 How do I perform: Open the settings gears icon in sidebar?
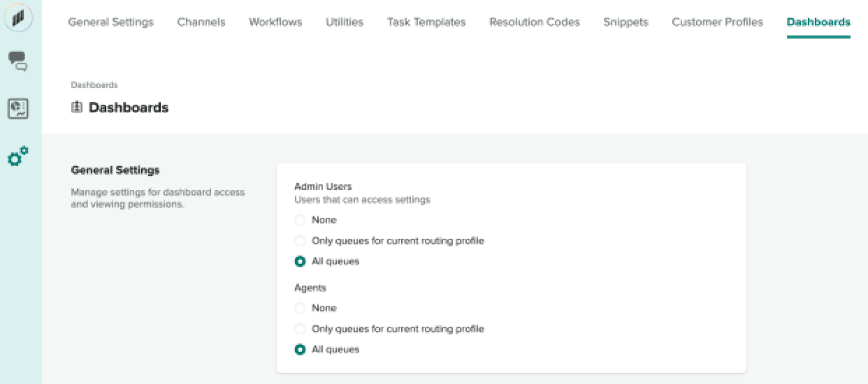point(18,156)
